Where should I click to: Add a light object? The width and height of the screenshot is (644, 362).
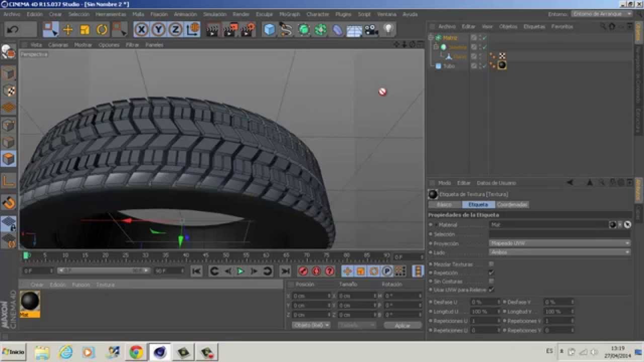tap(388, 30)
